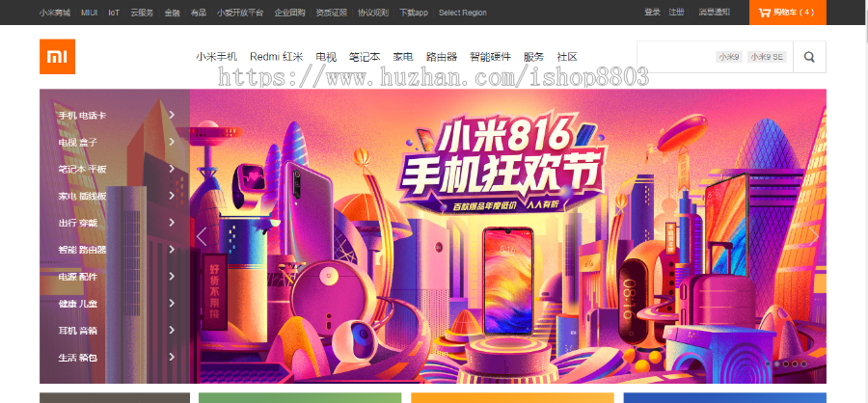Click the 小米816 手机狂欢节 banner
This screenshot has width=868, height=403.
[508, 236]
